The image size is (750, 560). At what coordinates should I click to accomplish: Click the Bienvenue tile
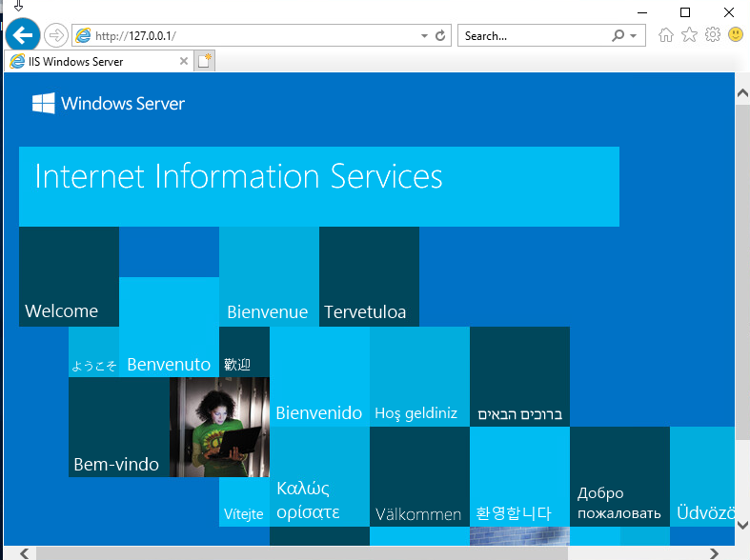pyautogui.click(x=270, y=276)
